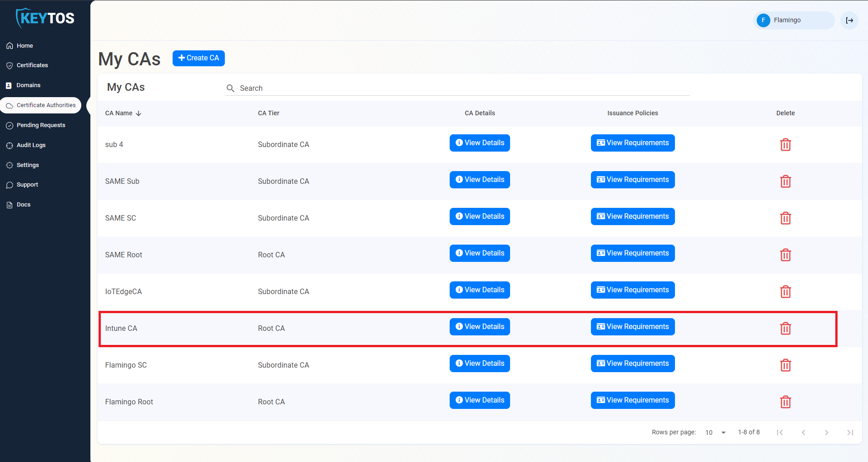The image size is (868, 462).
Task: Switch to Certificate Authorities in the sidebar
Action: [41, 105]
